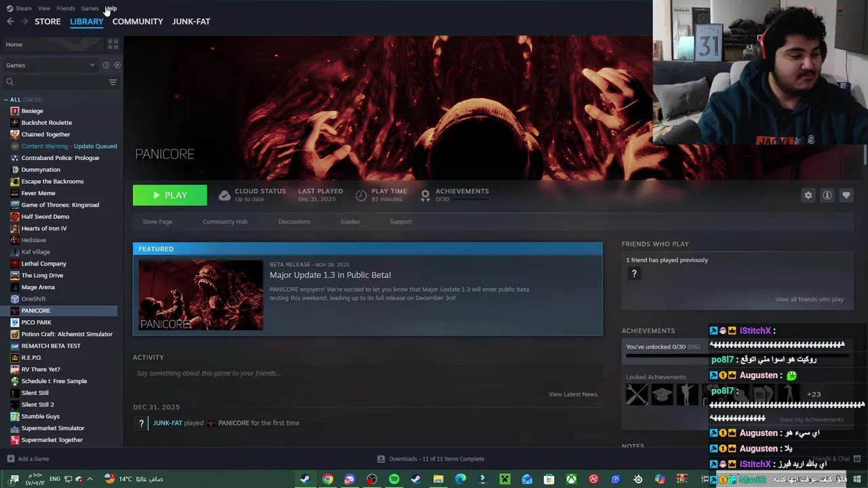Go forward with the forward arrow
The height and width of the screenshot is (488, 868).
point(24,22)
